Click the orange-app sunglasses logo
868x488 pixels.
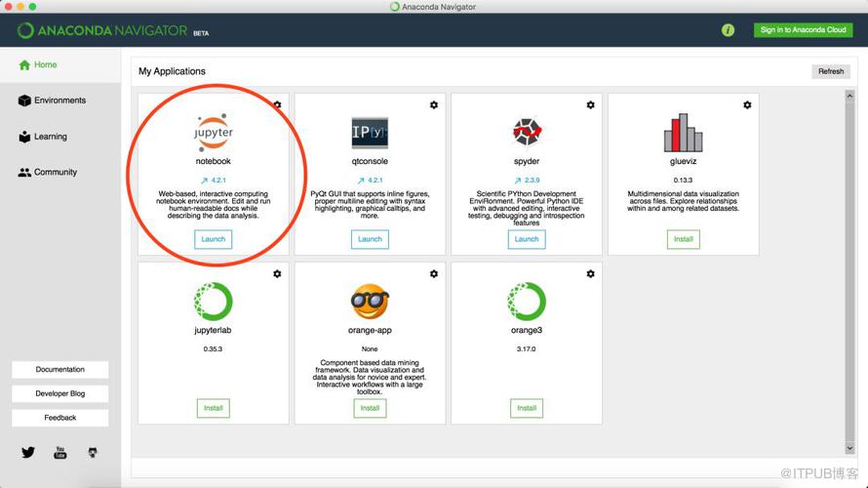(370, 302)
